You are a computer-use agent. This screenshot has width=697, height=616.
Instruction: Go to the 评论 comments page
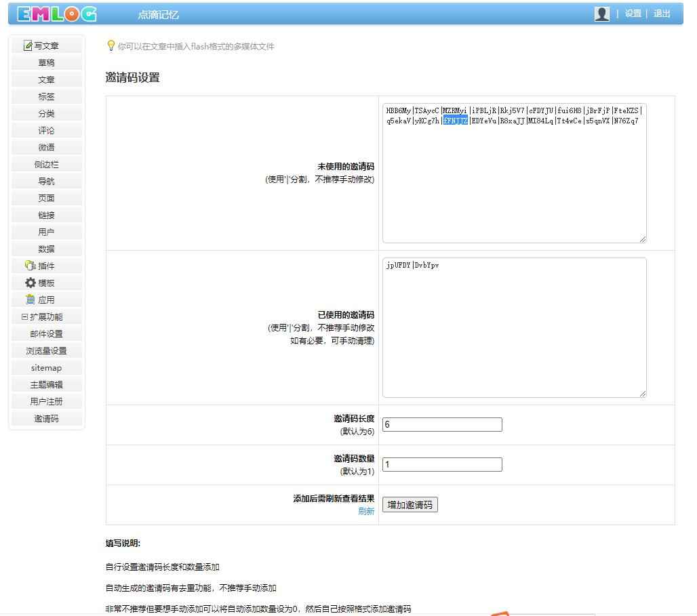pyautogui.click(x=46, y=130)
